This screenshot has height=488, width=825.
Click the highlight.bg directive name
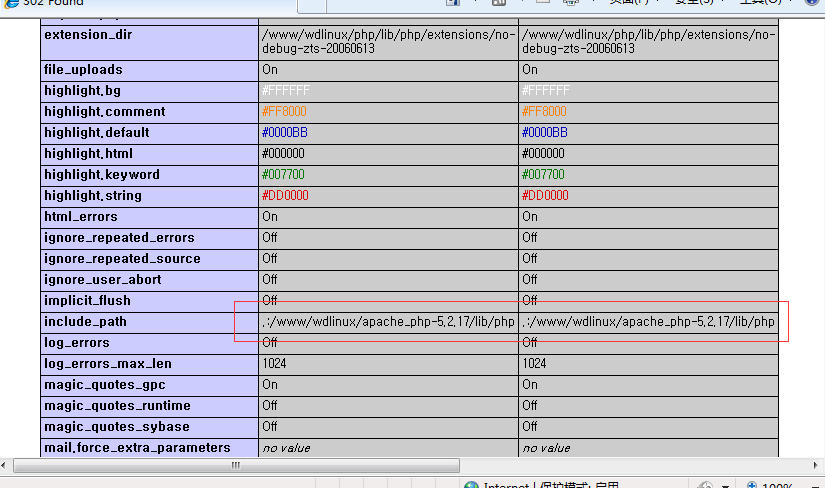click(83, 91)
